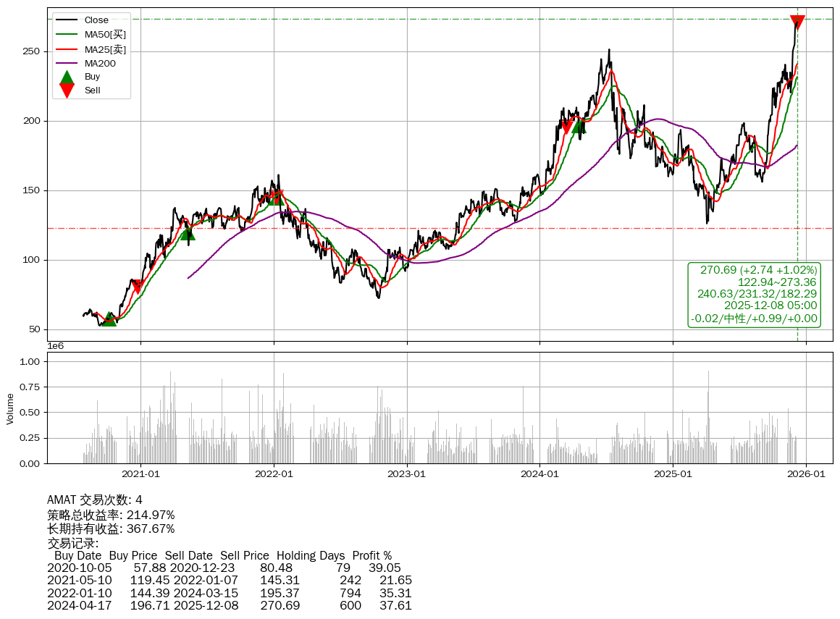Image resolution: width=840 pixels, height=619 pixels.
Task: Click the 2025-01 x-axis date label
Action: tap(673, 474)
